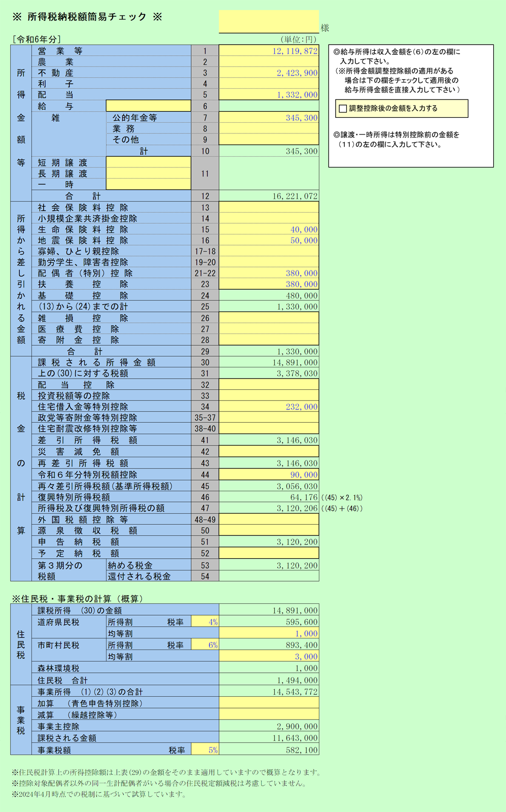Select the 不動産 cell showing 2,423,900

pyautogui.click(x=269, y=73)
